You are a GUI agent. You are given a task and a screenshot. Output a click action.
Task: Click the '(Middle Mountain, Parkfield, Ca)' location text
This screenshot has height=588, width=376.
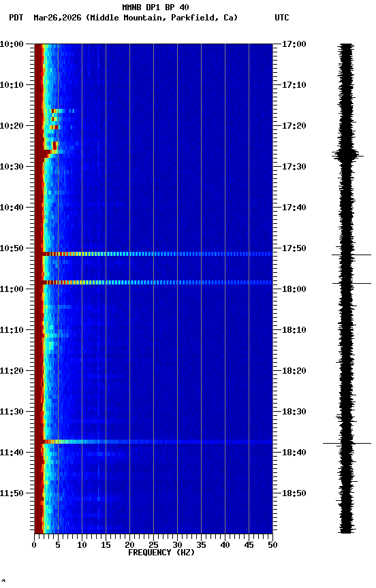tap(162, 18)
